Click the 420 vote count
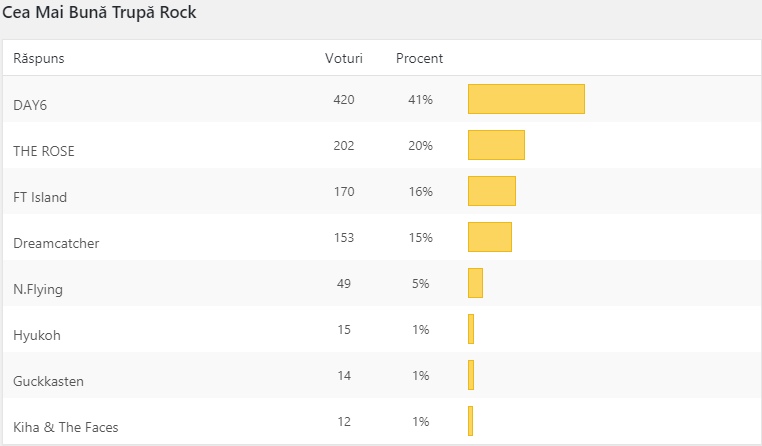The height and width of the screenshot is (446, 762). click(344, 99)
